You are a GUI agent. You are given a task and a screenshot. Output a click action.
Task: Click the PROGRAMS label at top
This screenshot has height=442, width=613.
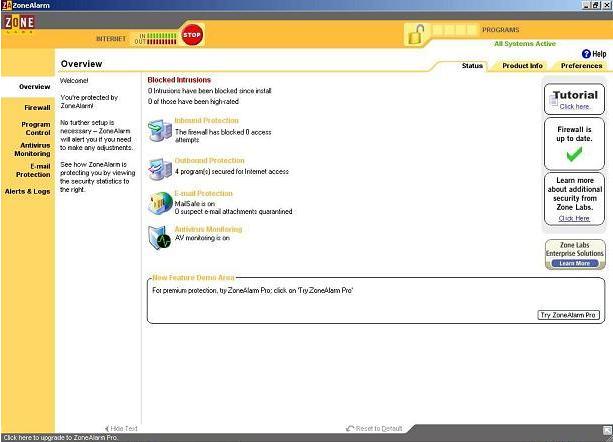click(x=500, y=30)
